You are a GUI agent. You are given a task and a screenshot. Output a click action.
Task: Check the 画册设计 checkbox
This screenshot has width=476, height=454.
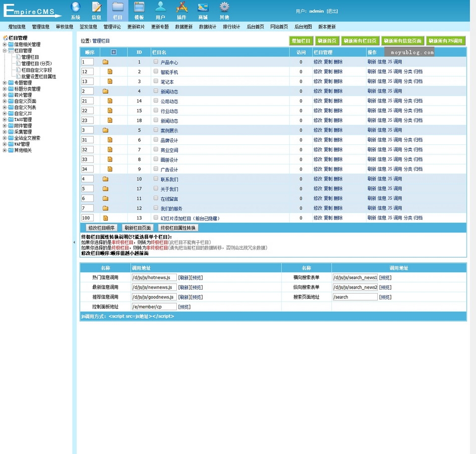click(x=156, y=159)
